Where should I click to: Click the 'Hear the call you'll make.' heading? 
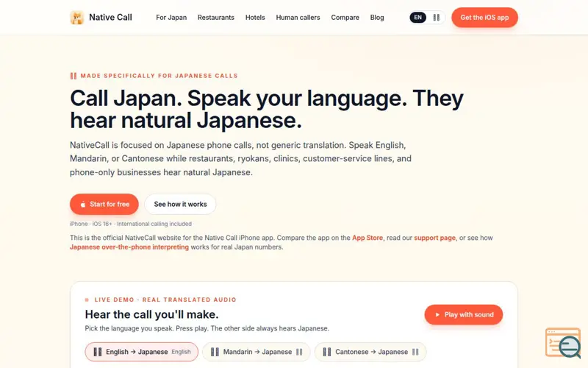pos(152,314)
